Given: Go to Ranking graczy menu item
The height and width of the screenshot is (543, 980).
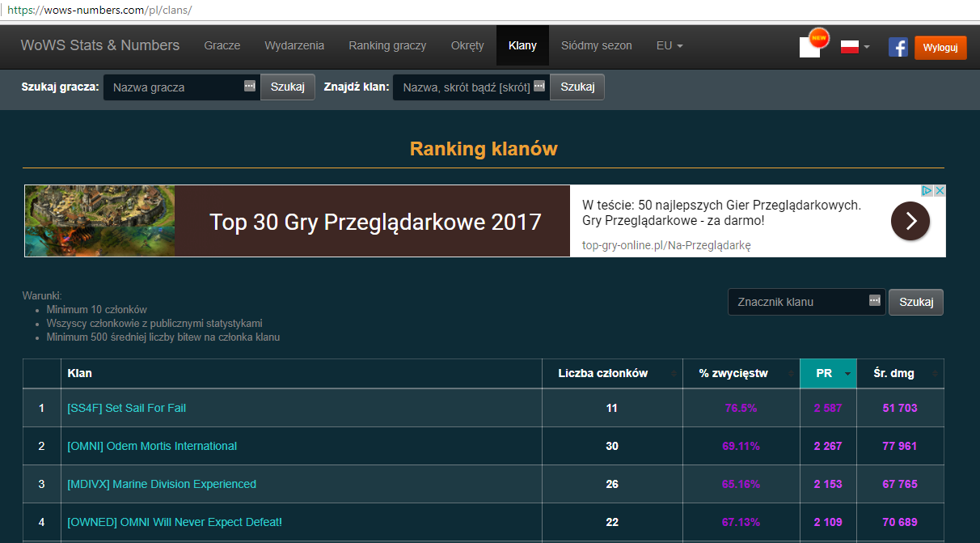Looking at the screenshot, I should (387, 45).
